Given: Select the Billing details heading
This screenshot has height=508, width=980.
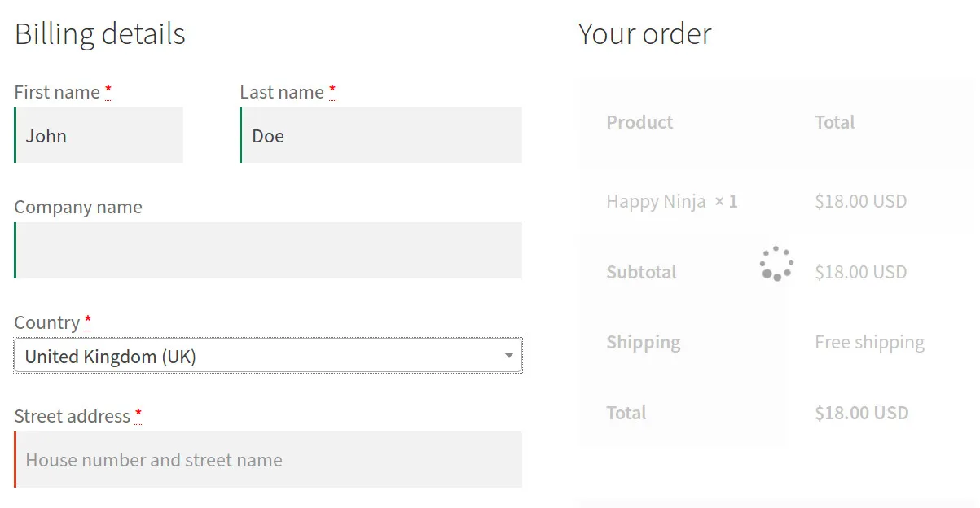Looking at the screenshot, I should tap(99, 33).
